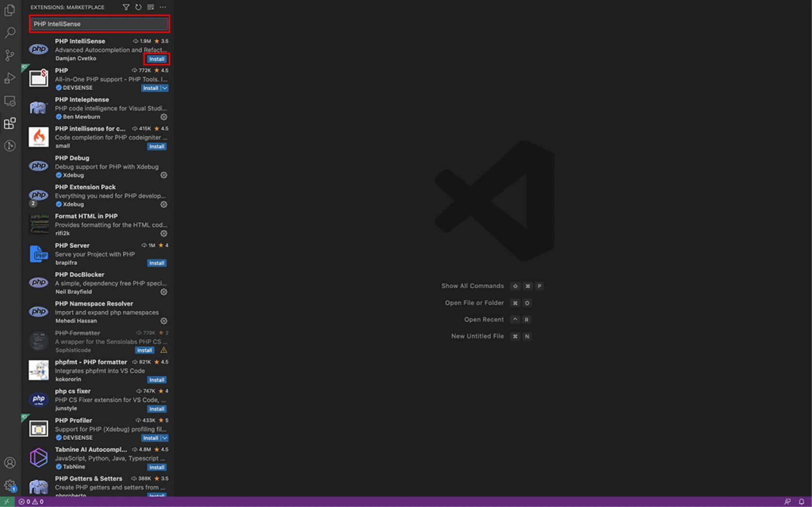This screenshot has width=812, height=507.
Task: Open the Manage gear in activity bar
Action: [10, 485]
